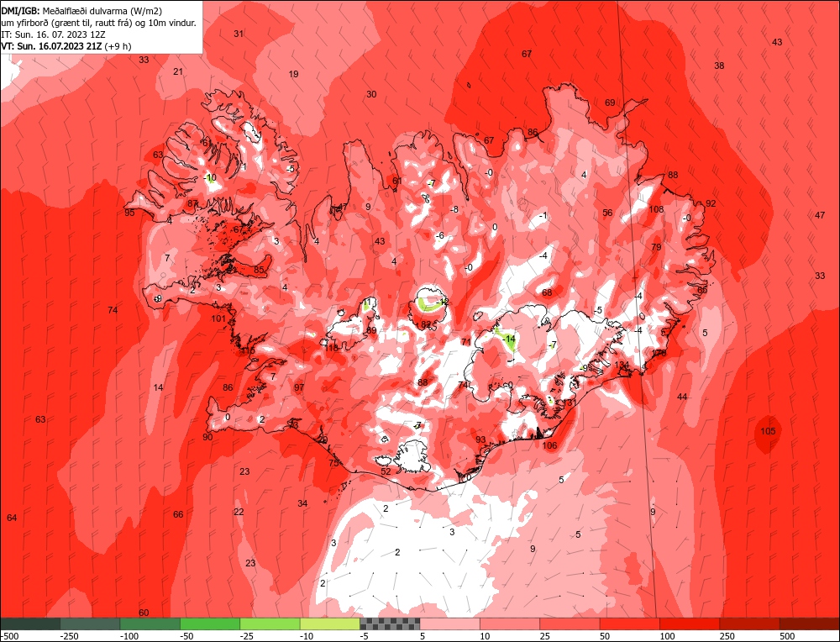Select the map value '176'
This screenshot has width=840, height=642.
(659, 353)
